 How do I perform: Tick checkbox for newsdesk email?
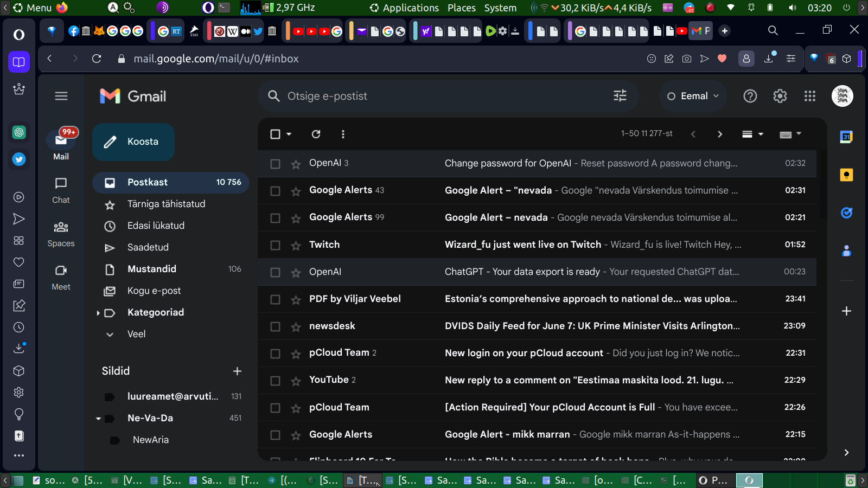point(275,326)
